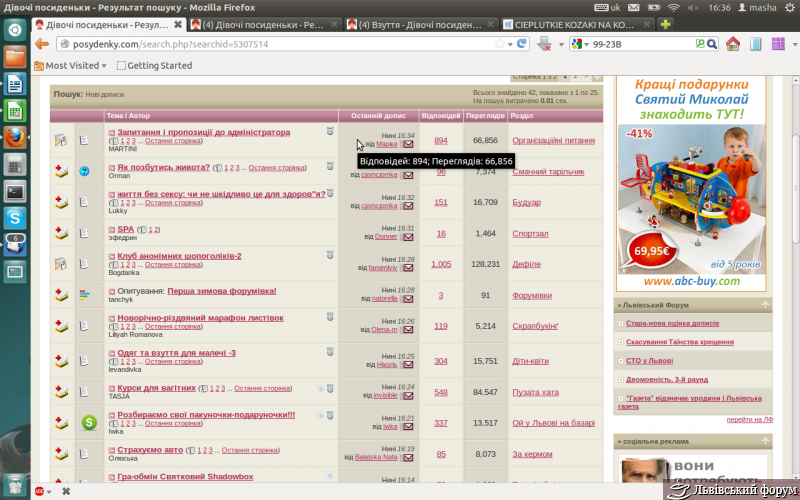Open Terminal from the Ubuntu launcher

tap(15, 190)
